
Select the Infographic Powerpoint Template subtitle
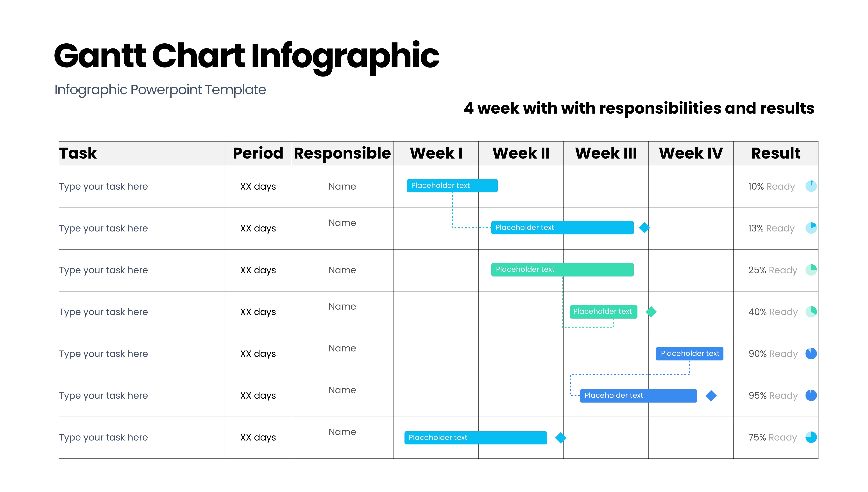click(160, 90)
